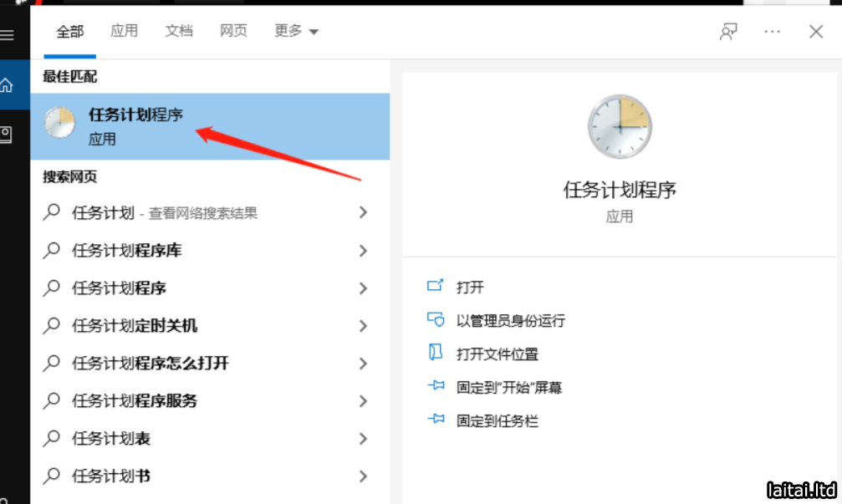Switch to the 文档 tab
Screen dimensions: 842x504
179,31
